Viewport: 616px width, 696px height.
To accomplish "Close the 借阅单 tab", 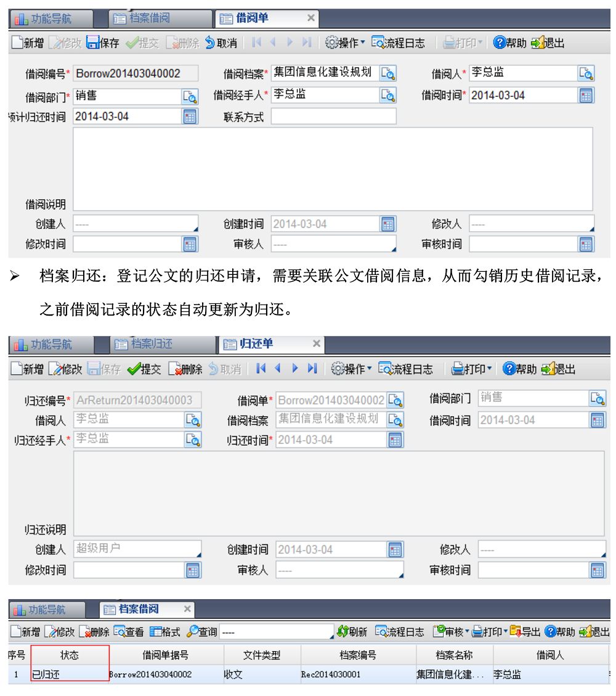I will tap(311, 18).
